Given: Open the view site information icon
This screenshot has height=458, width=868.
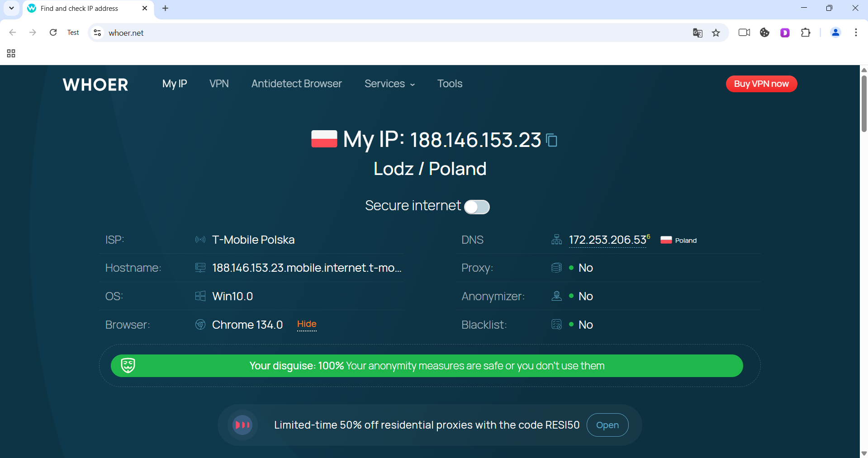Looking at the screenshot, I should [97, 33].
